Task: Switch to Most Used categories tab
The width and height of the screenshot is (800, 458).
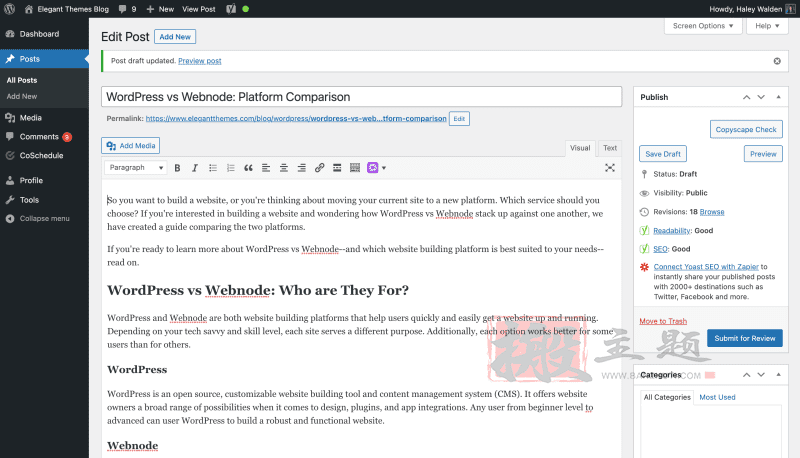Action: pos(717,397)
